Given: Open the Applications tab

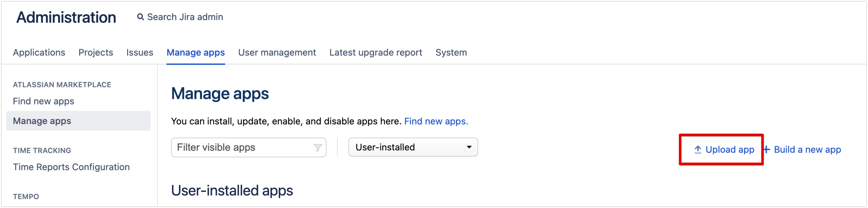Looking at the screenshot, I should 39,52.
